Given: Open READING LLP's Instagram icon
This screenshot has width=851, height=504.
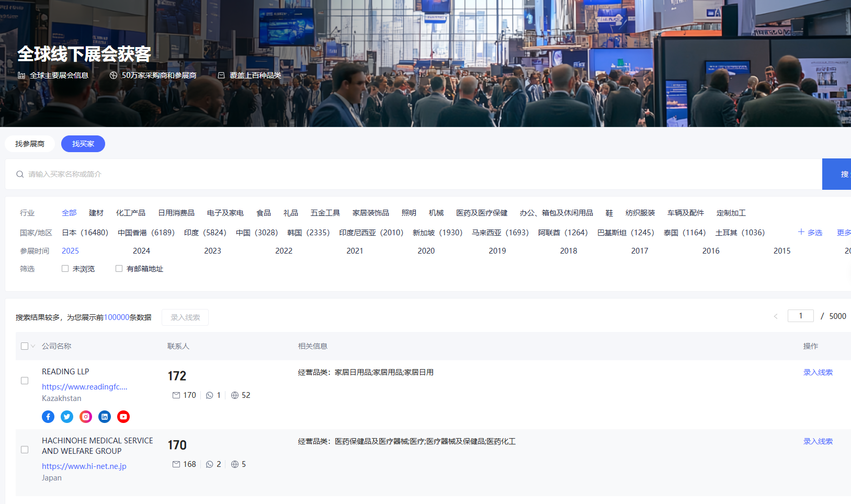Looking at the screenshot, I should coord(85,417).
